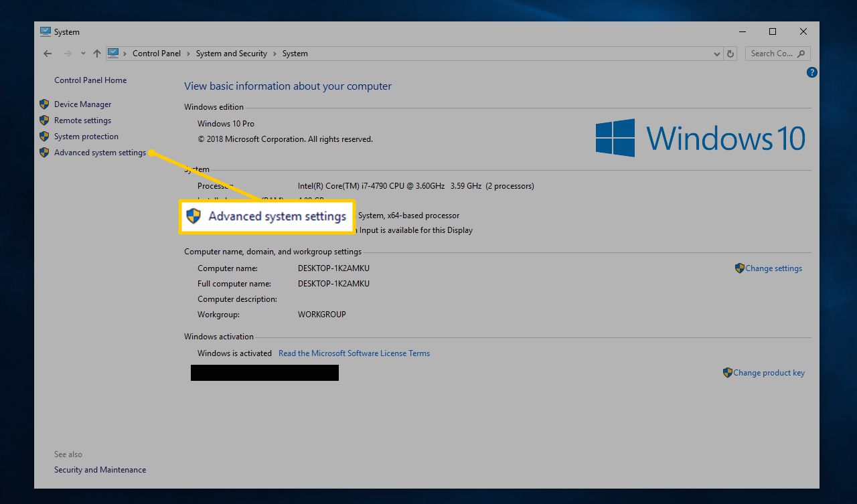Image resolution: width=857 pixels, height=504 pixels.
Task: Click the Up to parent folder arrow
Action: 97,54
